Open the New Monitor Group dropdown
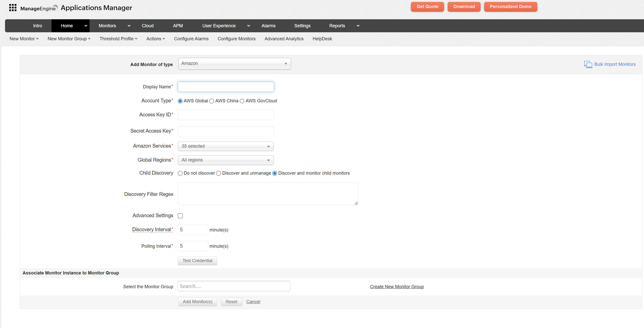644x328 pixels. [x=69, y=39]
